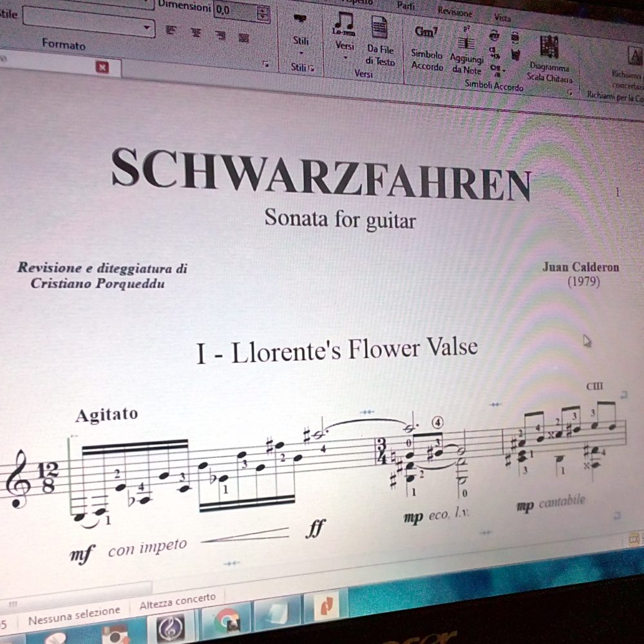Open Chrome from the Windows taskbar
644x644 pixels.
(x=227, y=621)
